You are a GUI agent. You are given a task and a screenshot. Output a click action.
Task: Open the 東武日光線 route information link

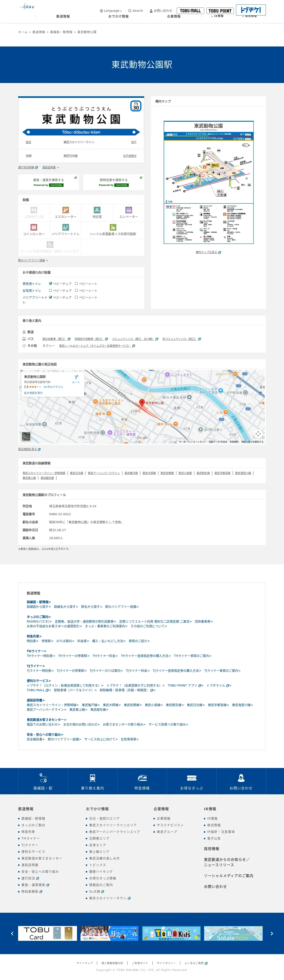(x=76, y=473)
